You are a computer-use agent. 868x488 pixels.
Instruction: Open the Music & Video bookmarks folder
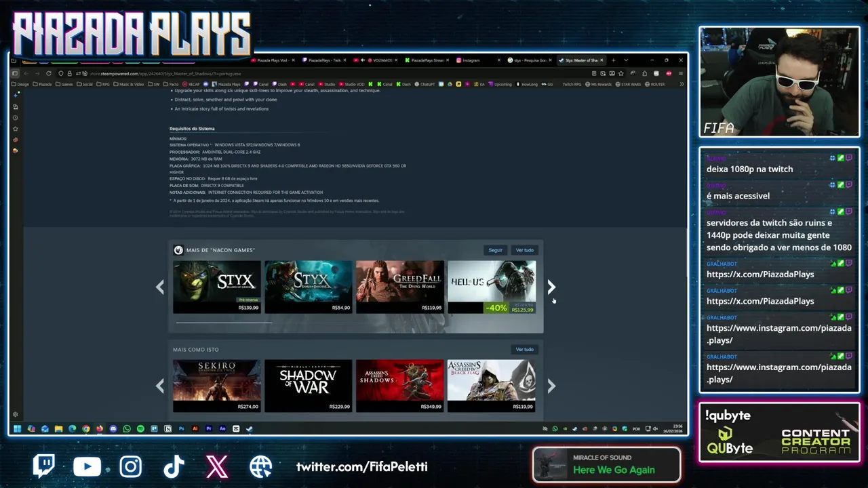coord(129,84)
